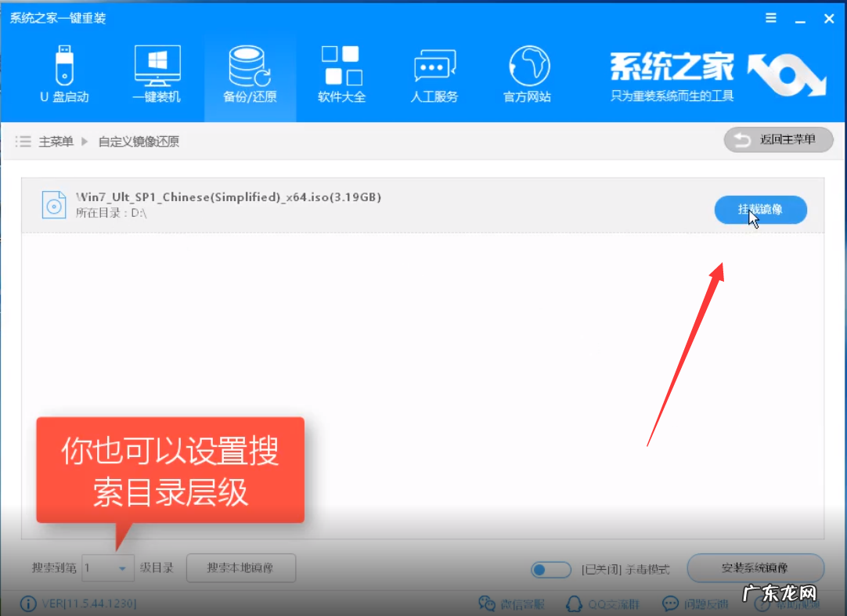847x616 pixels.
Task: Enable the 杀毒模式 antivirus mode toggle
Action: (551, 570)
